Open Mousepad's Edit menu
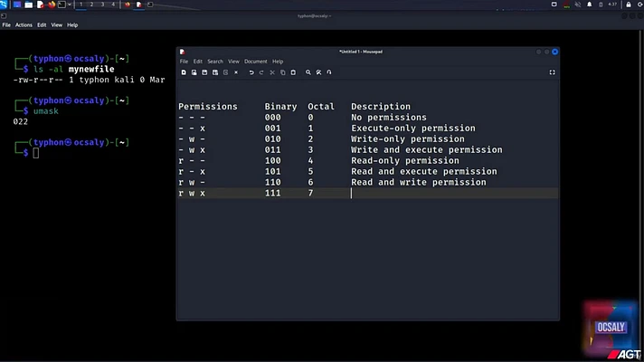 (198, 62)
